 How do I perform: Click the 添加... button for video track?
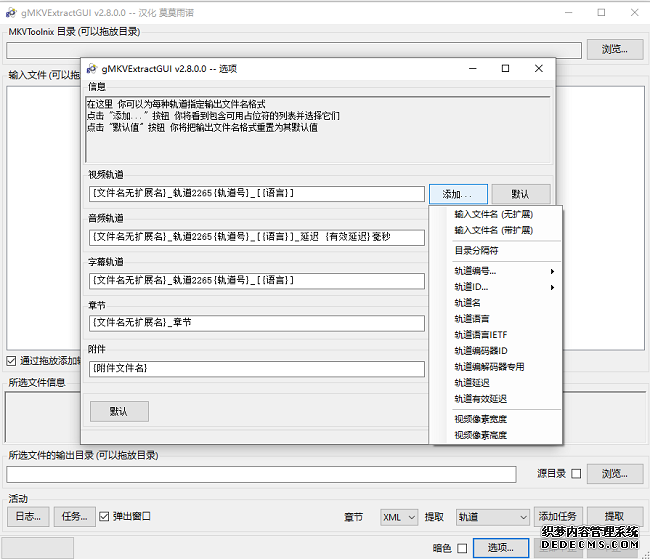tap(458, 194)
